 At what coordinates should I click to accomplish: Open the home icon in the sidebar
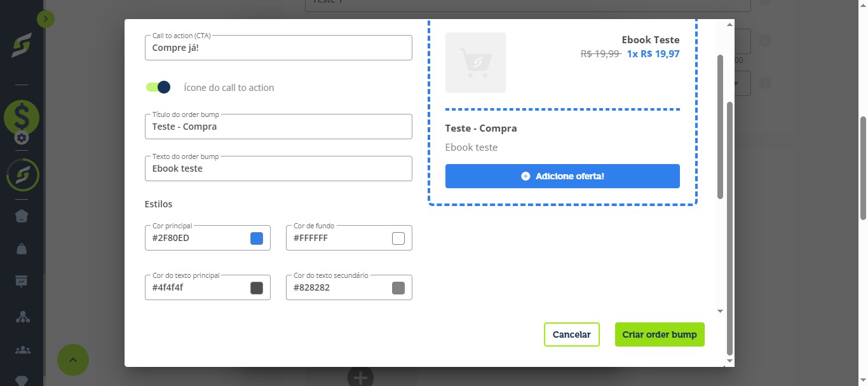tap(22, 216)
